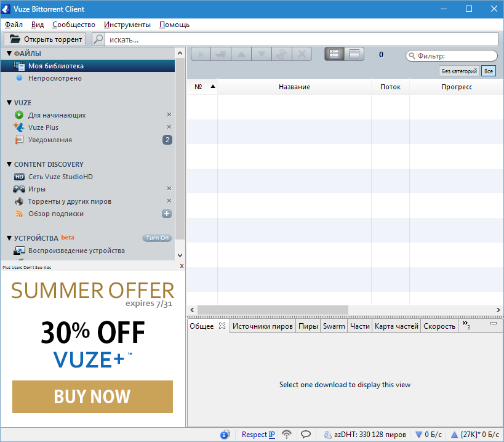Enable the 'Все' category filter

(x=488, y=71)
